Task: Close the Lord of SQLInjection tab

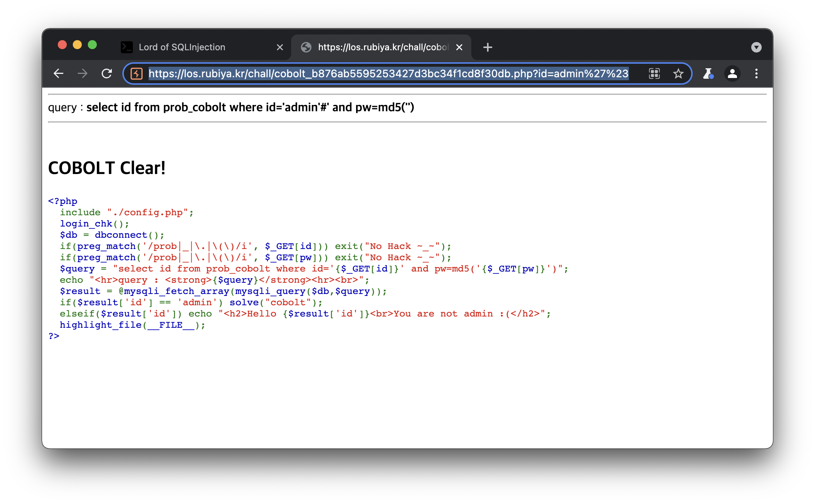Action: coord(280,47)
